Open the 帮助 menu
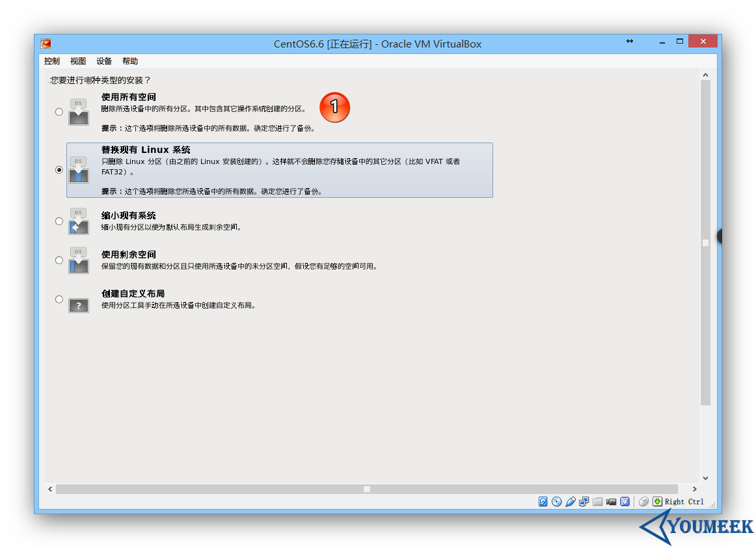This screenshot has height=548, width=756. click(129, 61)
